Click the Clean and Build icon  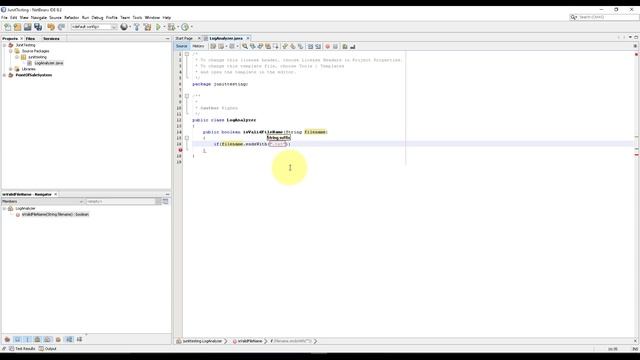point(147,27)
